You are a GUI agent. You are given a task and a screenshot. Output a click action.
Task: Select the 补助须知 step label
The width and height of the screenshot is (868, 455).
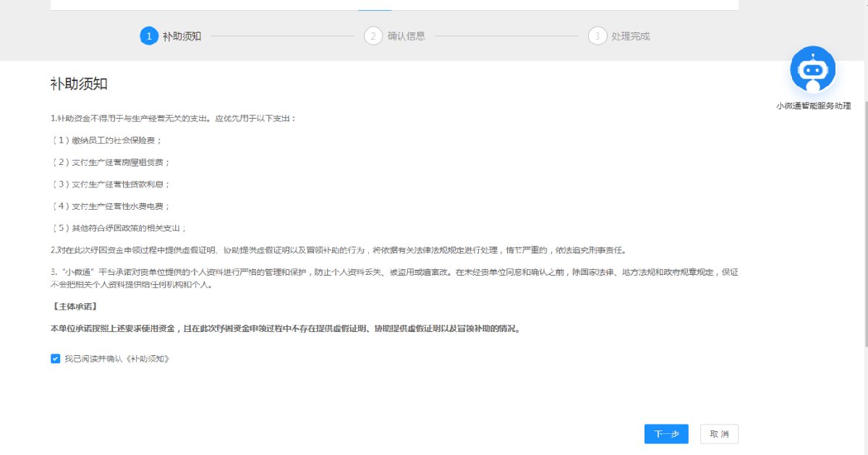coord(182,36)
